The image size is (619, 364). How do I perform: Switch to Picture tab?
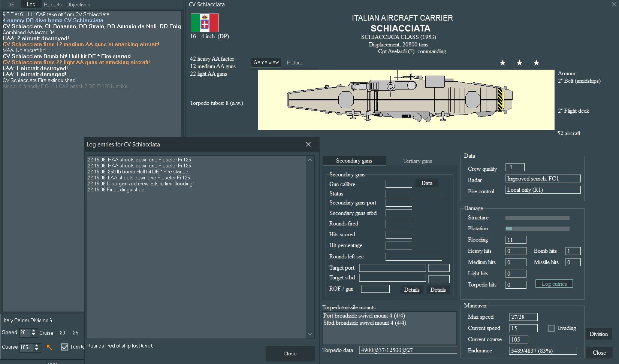[x=295, y=63]
